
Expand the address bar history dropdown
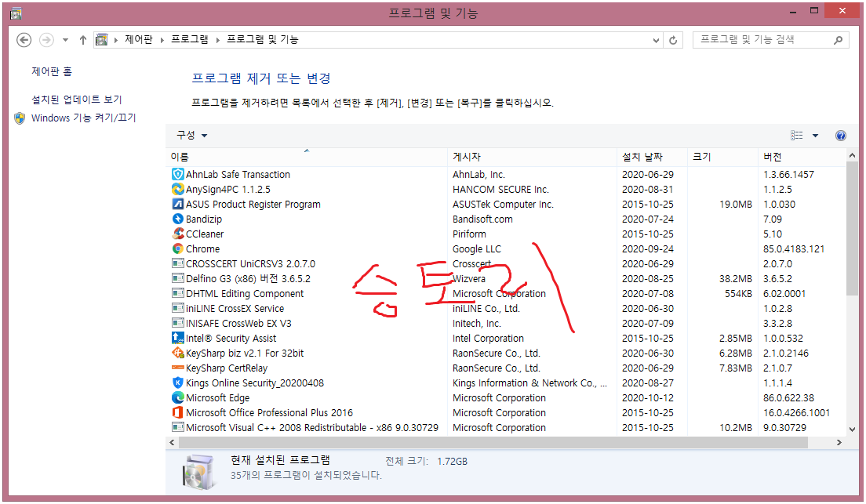coord(656,40)
